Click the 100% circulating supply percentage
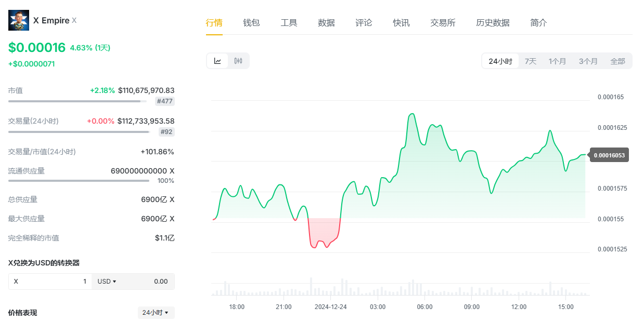 [x=166, y=181]
